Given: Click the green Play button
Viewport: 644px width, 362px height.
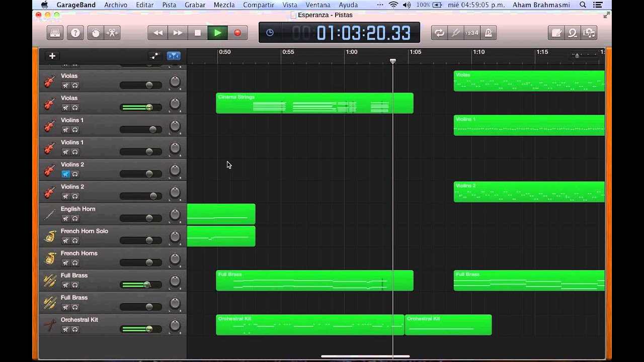Looking at the screenshot, I should pos(217,33).
